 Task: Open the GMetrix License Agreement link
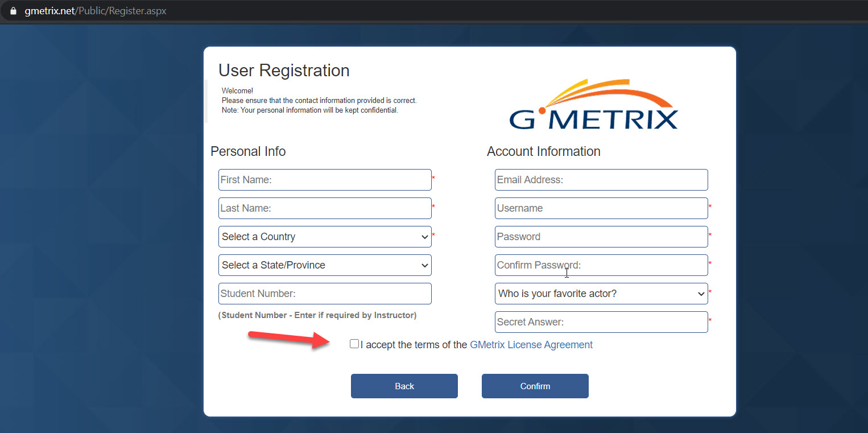coord(531,345)
